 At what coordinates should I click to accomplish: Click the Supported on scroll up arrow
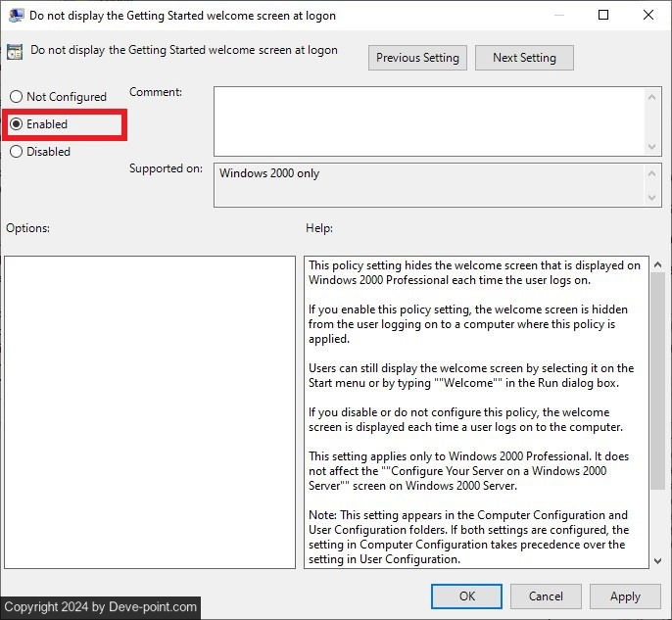pyautogui.click(x=653, y=172)
